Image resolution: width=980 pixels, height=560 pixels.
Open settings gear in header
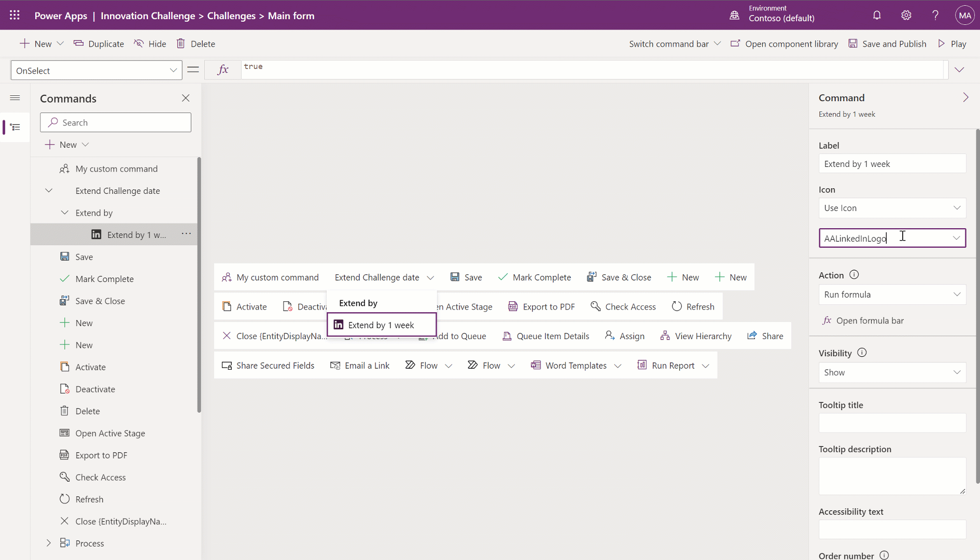(906, 16)
